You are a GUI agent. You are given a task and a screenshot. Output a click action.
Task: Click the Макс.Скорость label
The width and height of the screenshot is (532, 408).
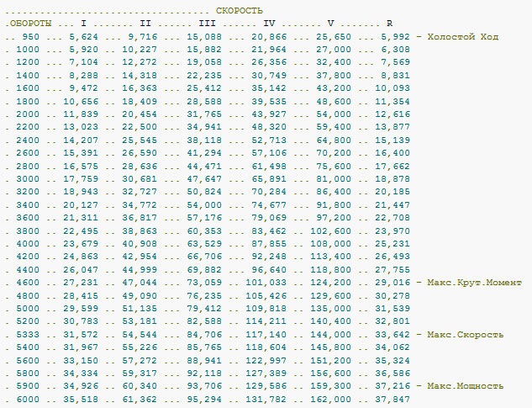(465, 335)
